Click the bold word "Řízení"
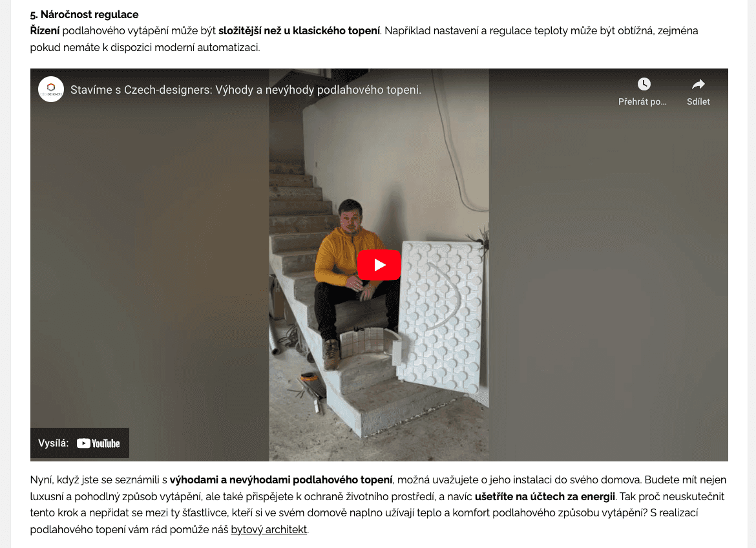Screen dimensions: 756x548 [45, 31]
